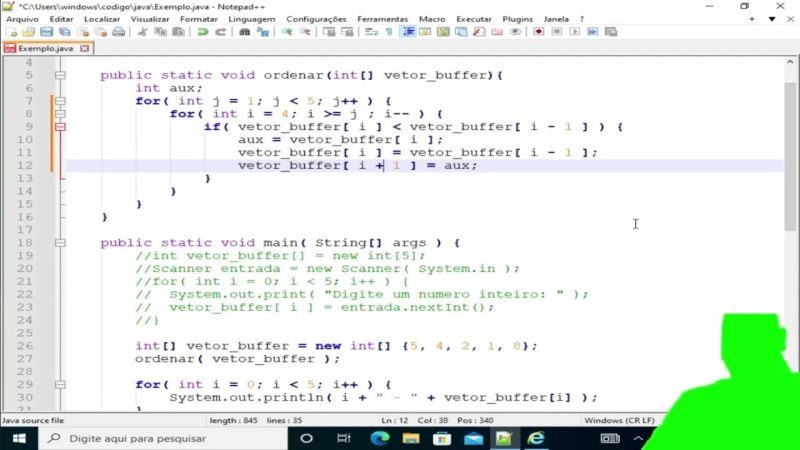
Task: Click the Windows search box in taskbar
Action: pyautogui.click(x=163, y=438)
